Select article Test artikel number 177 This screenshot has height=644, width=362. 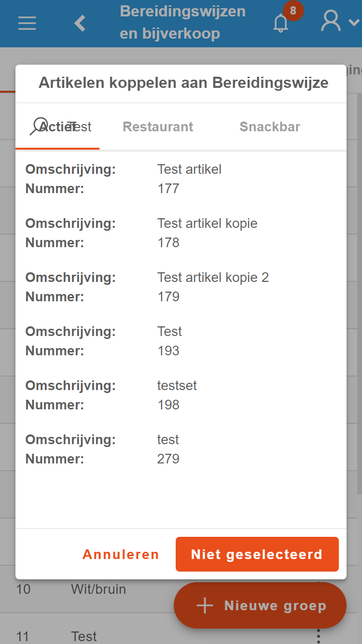(x=181, y=179)
